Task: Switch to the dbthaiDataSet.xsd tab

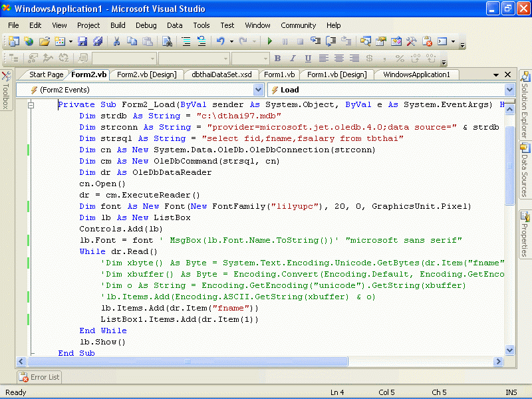Action: pyautogui.click(x=221, y=74)
